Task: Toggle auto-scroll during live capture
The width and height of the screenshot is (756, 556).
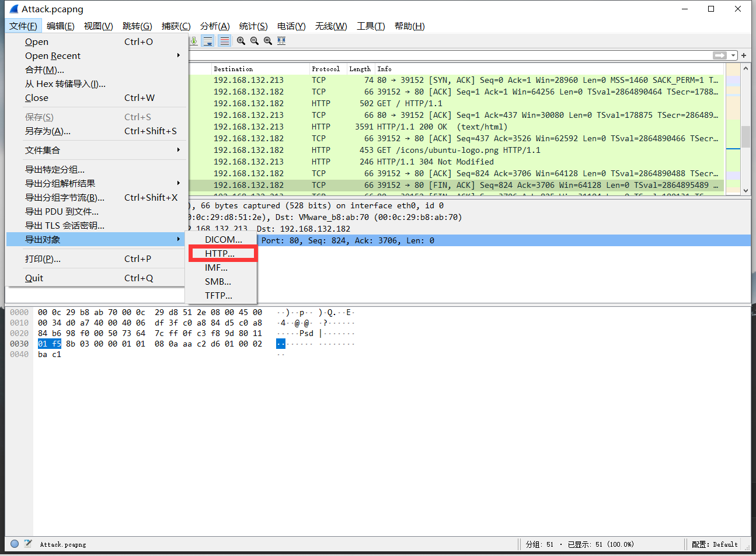Action: (x=208, y=41)
